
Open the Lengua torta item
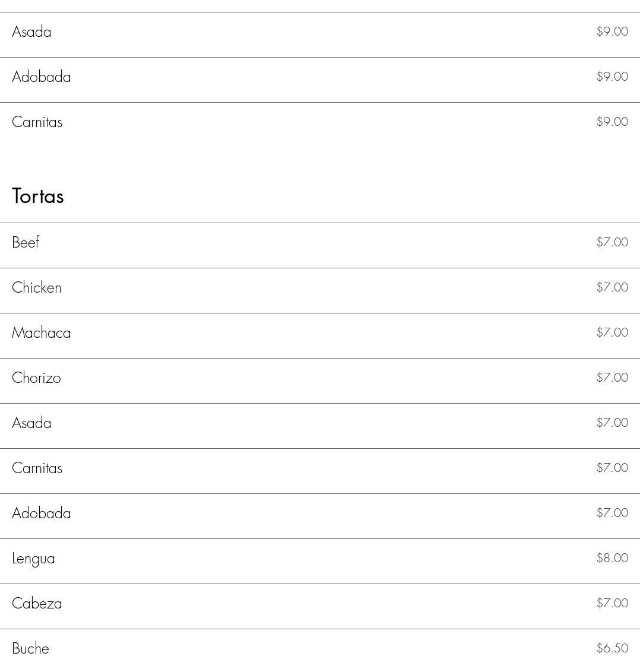[x=33, y=558]
